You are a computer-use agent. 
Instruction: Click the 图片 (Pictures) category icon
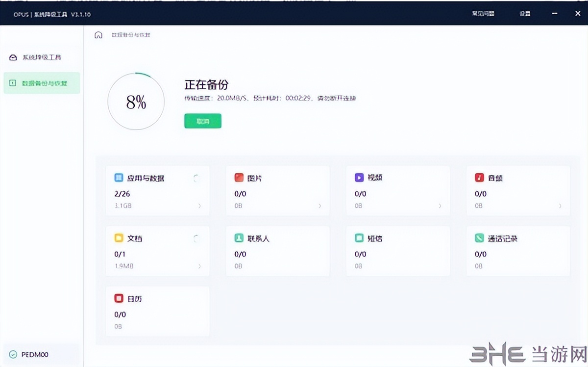(x=239, y=178)
